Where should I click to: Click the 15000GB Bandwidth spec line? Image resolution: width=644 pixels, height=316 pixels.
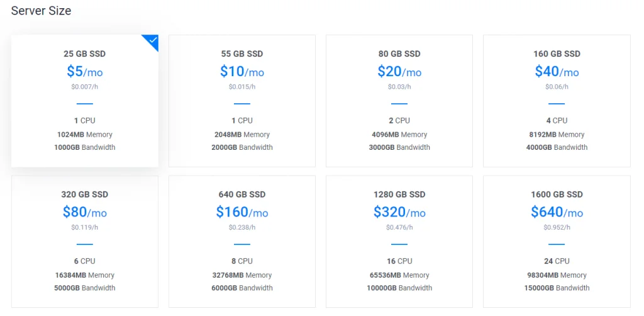(557, 288)
